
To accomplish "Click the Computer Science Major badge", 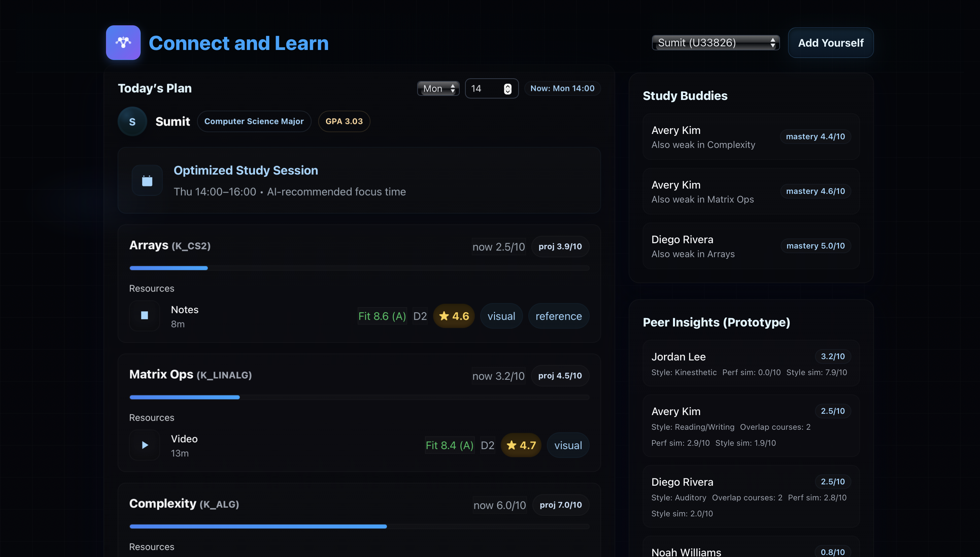I will [x=254, y=122].
